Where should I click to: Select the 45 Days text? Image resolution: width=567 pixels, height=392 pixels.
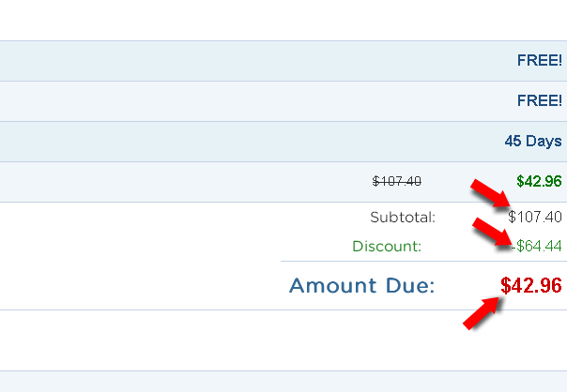pyautogui.click(x=533, y=141)
